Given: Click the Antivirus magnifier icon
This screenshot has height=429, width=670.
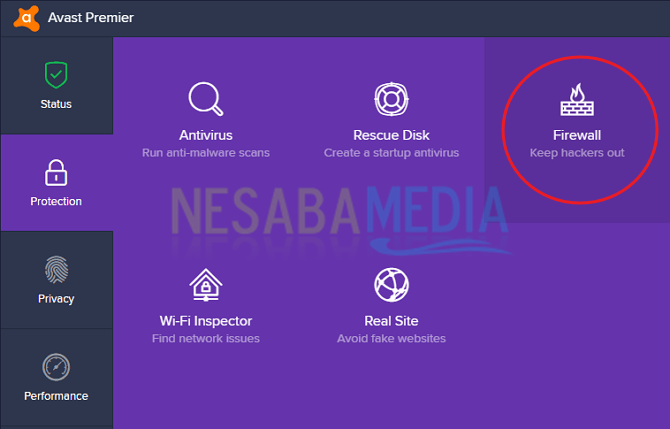Looking at the screenshot, I should click(x=206, y=99).
